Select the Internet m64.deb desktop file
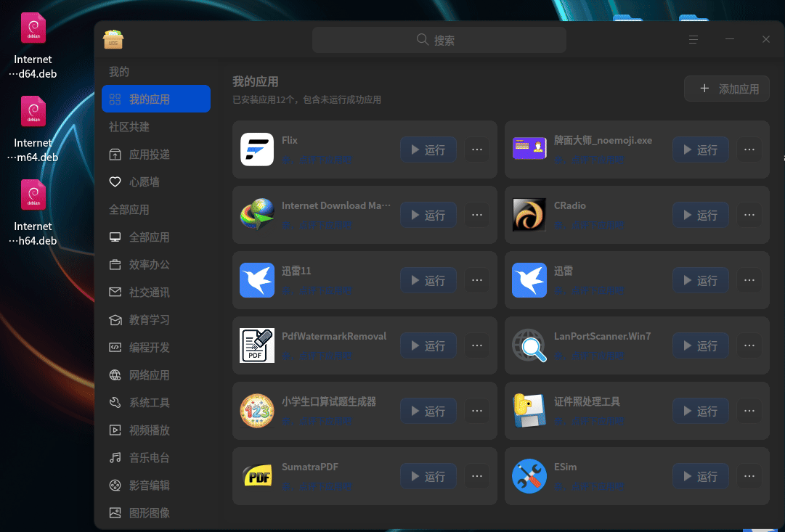 [33, 129]
